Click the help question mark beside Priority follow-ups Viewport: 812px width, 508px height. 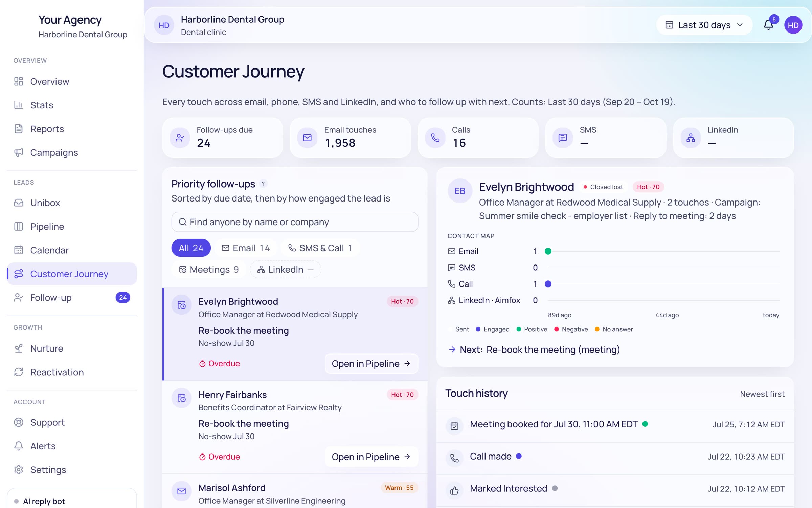[x=263, y=184]
